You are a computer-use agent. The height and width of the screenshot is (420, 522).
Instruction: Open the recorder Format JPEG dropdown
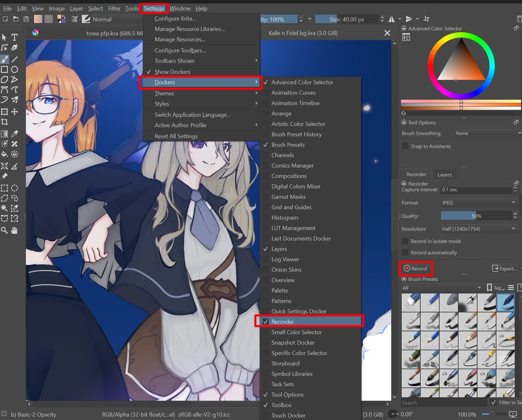[479, 203]
